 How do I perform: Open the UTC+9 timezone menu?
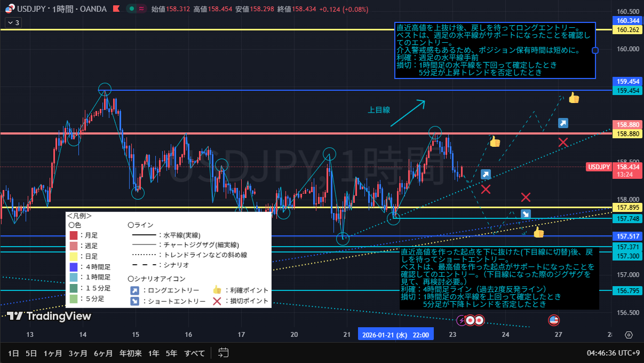pyautogui.click(x=614, y=353)
